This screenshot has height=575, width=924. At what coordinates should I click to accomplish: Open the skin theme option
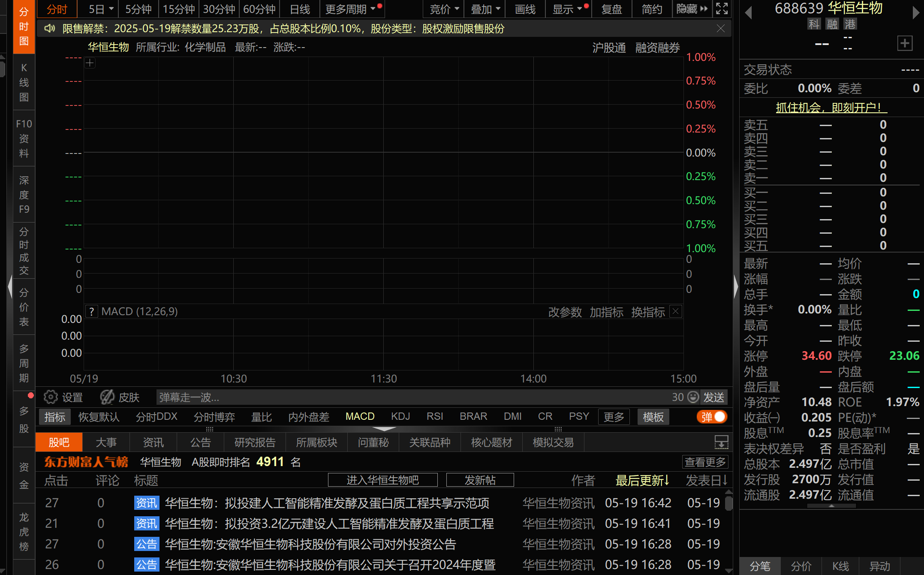(120, 397)
